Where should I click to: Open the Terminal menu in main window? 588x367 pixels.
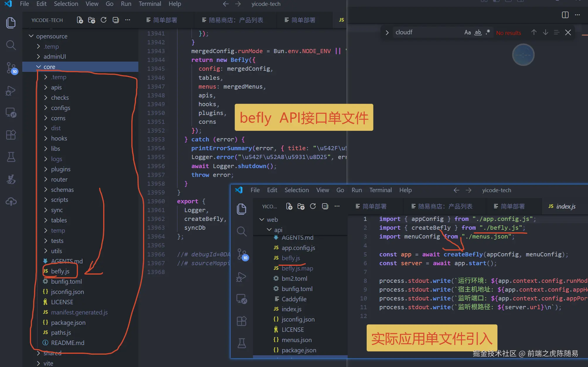coord(150,4)
